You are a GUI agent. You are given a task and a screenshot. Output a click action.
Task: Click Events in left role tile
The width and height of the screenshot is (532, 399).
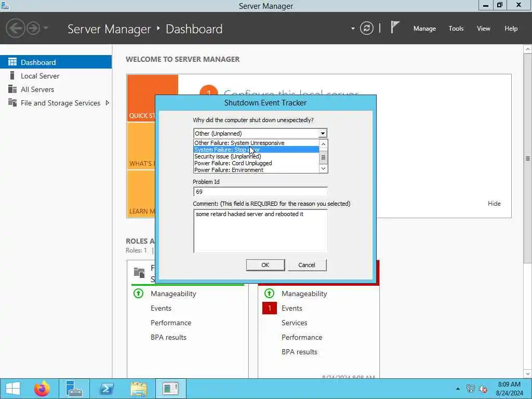pyautogui.click(x=161, y=308)
